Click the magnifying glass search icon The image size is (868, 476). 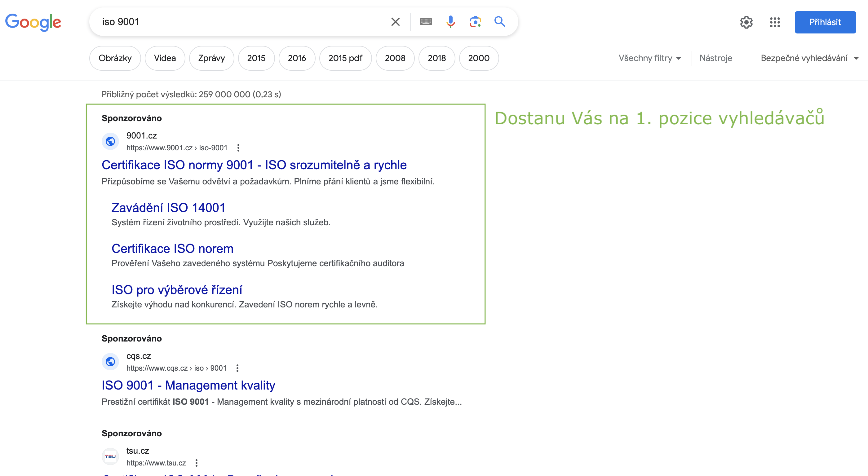click(500, 22)
